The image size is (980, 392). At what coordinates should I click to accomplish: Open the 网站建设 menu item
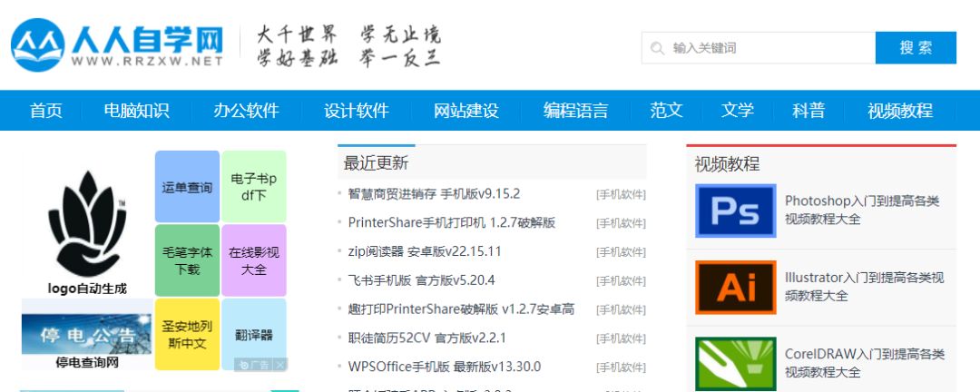[466, 111]
